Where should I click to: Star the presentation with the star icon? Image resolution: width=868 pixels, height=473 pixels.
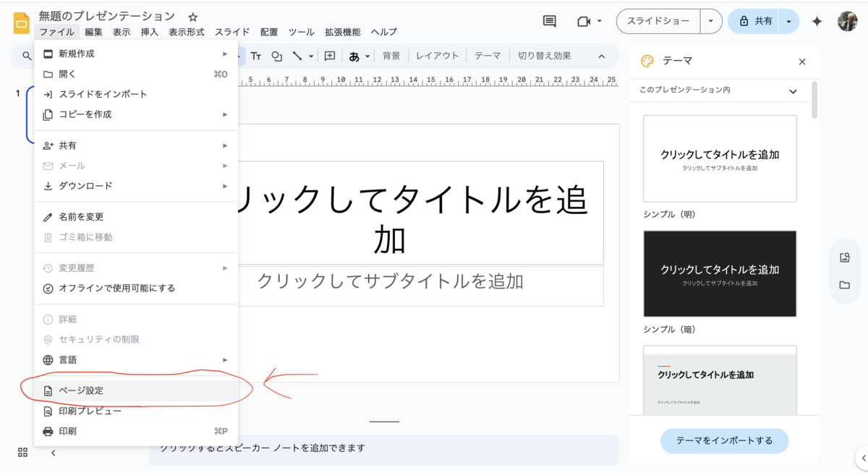pyautogui.click(x=192, y=17)
